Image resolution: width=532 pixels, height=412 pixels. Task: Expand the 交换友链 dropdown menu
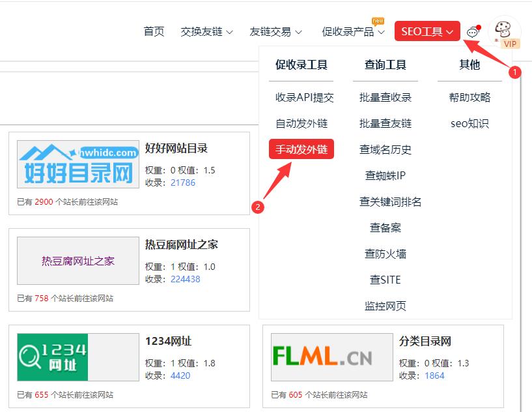[206, 31]
